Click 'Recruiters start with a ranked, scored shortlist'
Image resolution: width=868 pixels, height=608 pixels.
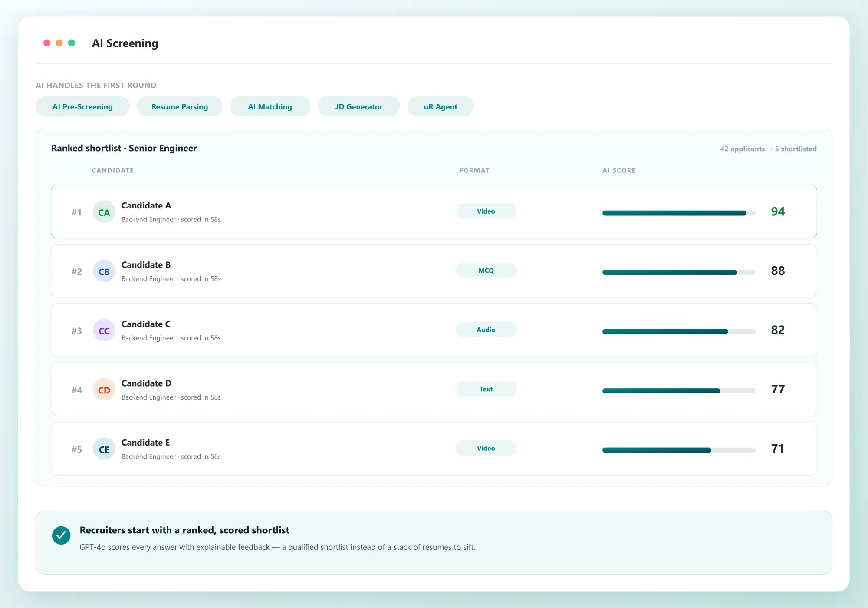[184, 530]
